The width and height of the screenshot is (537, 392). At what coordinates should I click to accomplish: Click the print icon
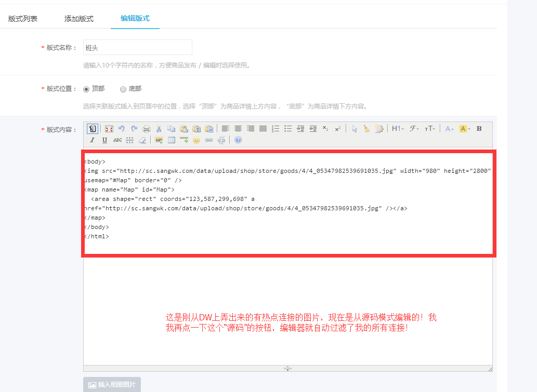tap(147, 129)
